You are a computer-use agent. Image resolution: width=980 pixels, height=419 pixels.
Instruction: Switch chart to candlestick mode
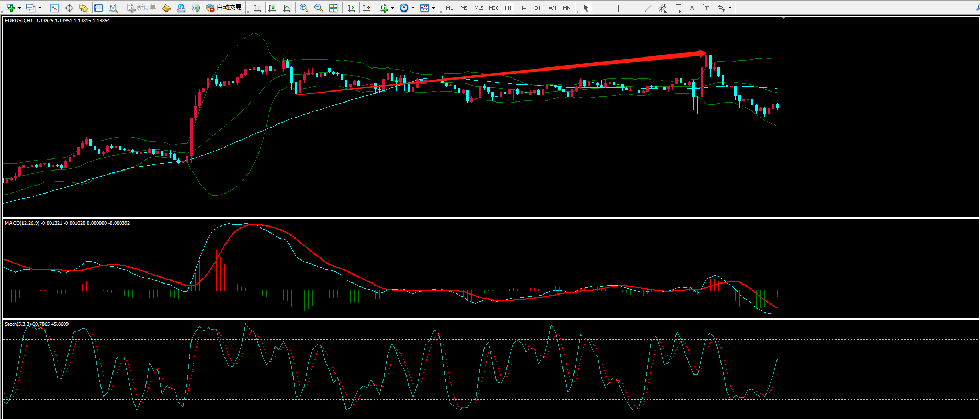coord(272,8)
